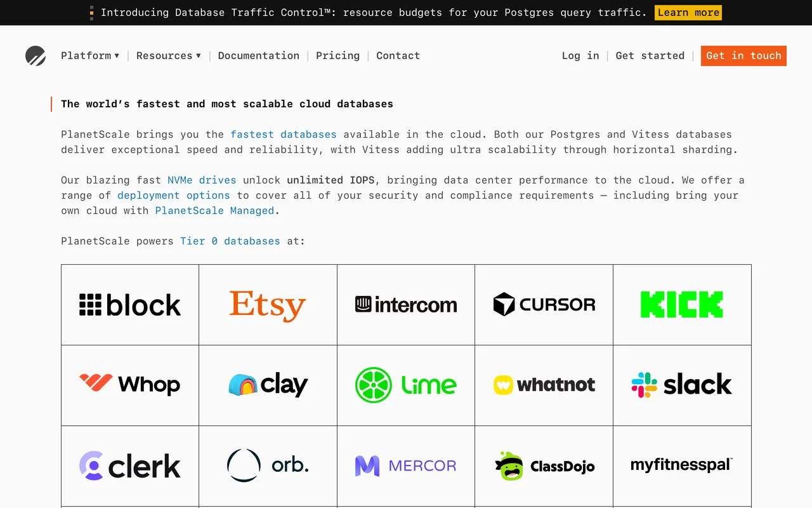Select the Etsy logo tile
Screen dimensions: 812x508
268,305
